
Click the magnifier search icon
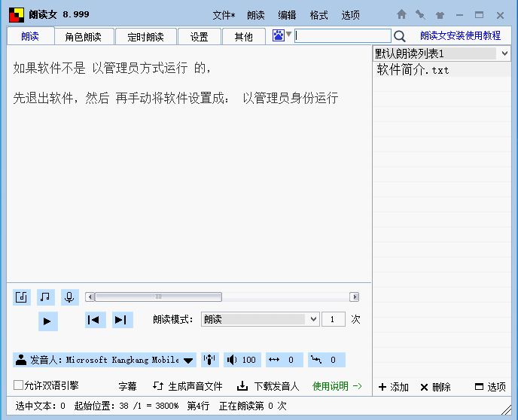click(x=400, y=36)
